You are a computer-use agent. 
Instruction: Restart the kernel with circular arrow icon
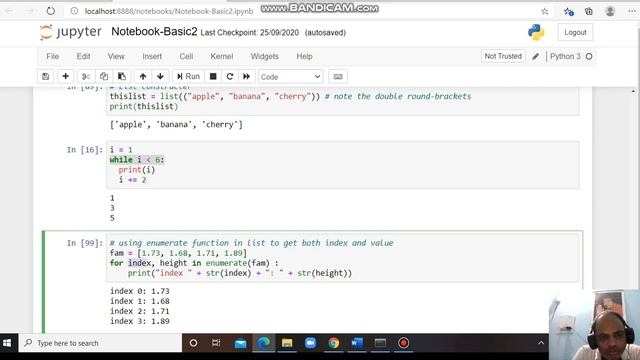[x=230, y=76]
